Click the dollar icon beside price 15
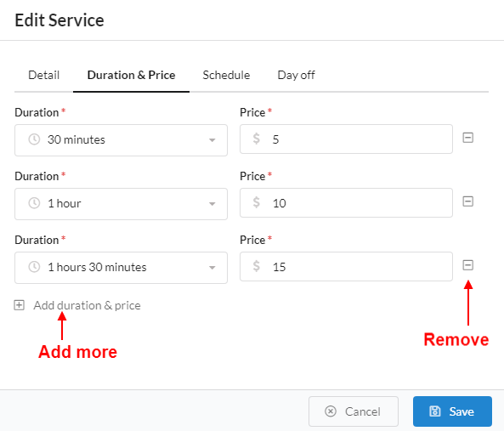Image resolution: width=504 pixels, height=431 pixels. pos(256,266)
